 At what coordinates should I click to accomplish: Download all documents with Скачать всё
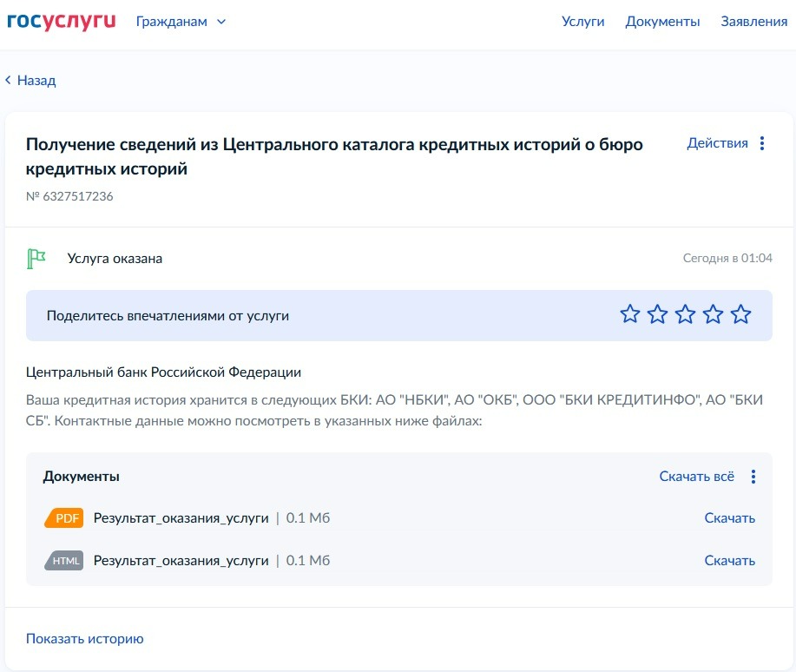click(696, 477)
